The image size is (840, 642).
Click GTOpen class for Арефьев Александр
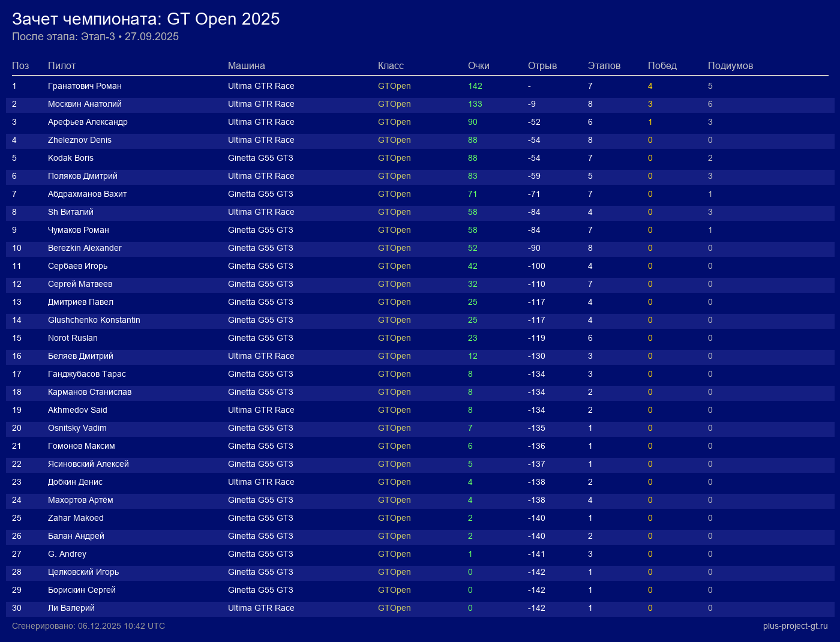tap(394, 122)
